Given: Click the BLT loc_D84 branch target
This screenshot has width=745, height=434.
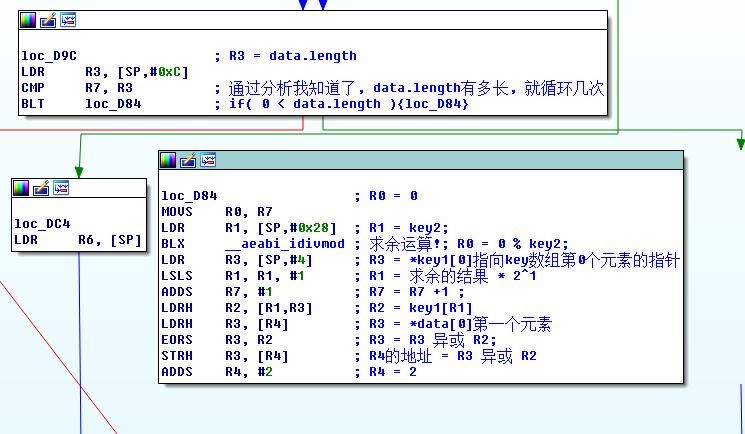Looking at the screenshot, I should tap(113, 104).
